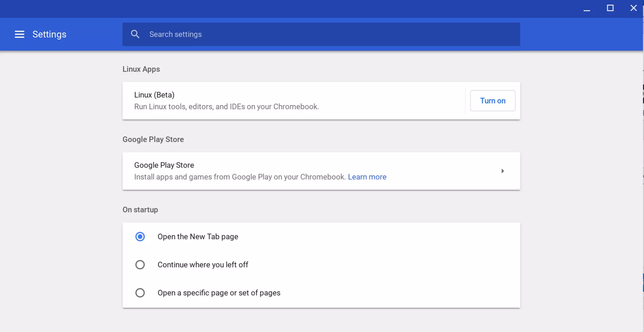The image size is (644, 332).
Task: Select Open a specific page radio button
Action: [140, 293]
